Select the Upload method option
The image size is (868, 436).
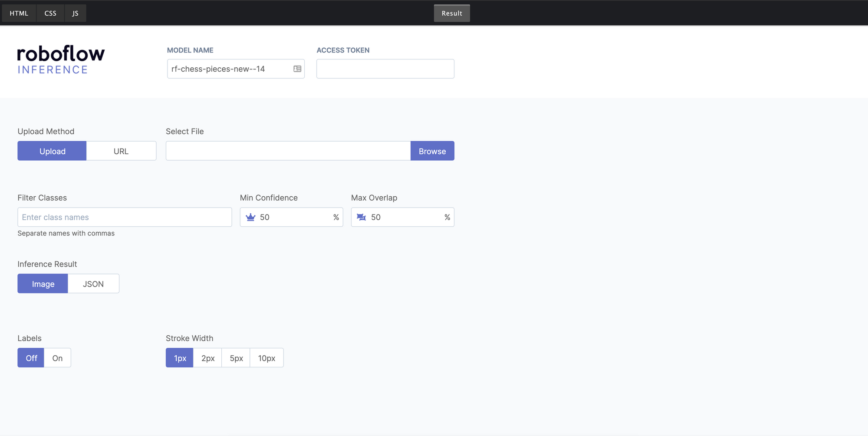tap(52, 151)
